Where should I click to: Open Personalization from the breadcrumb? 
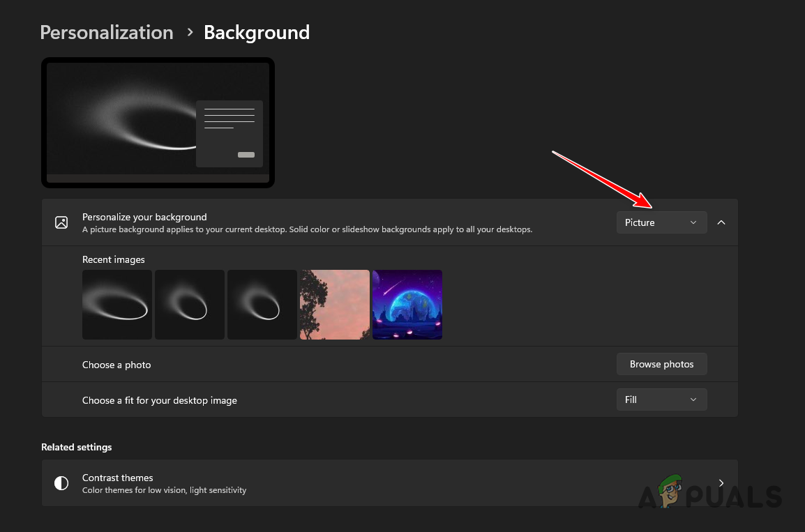106,32
